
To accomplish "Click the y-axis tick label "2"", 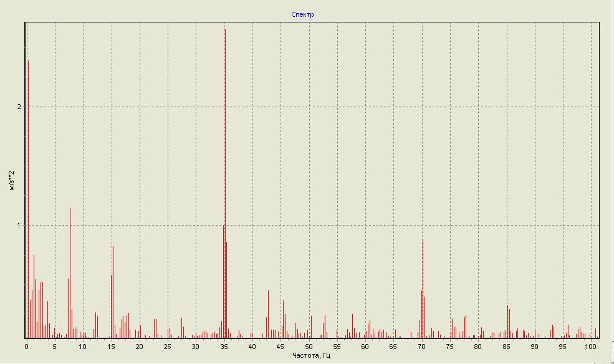I will point(19,107).
